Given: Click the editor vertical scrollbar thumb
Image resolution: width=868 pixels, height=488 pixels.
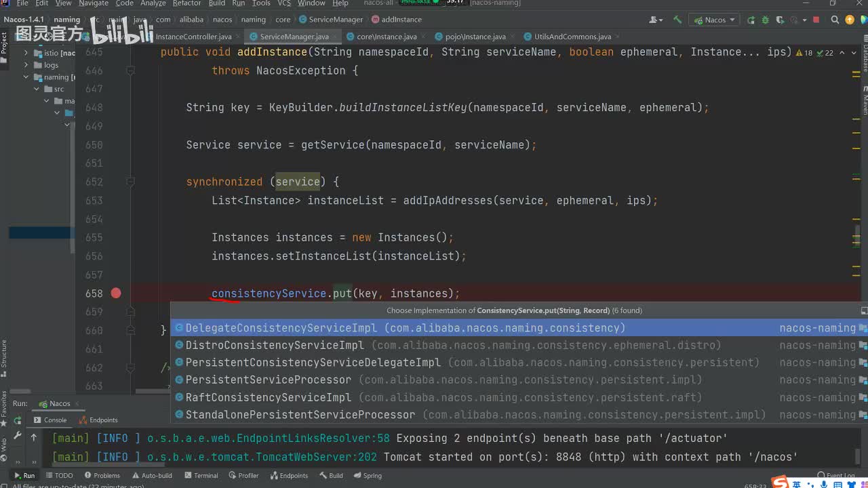Looking at the screenshot, I should pos(857,235).
